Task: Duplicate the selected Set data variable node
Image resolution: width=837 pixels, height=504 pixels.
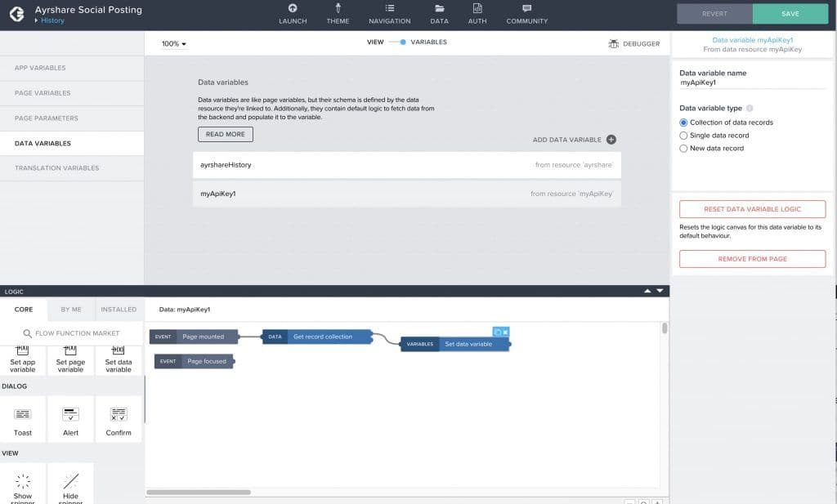Action: (498, 332)
